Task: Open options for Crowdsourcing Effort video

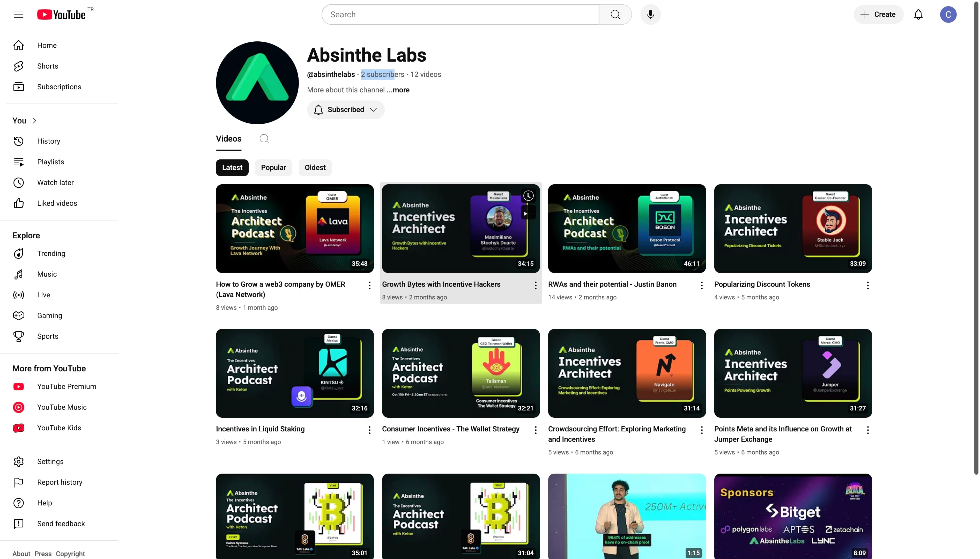Action: [702, 430]
